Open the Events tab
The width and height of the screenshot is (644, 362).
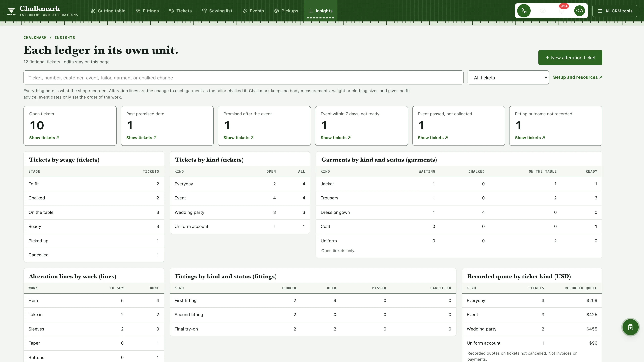coord(253,11)
